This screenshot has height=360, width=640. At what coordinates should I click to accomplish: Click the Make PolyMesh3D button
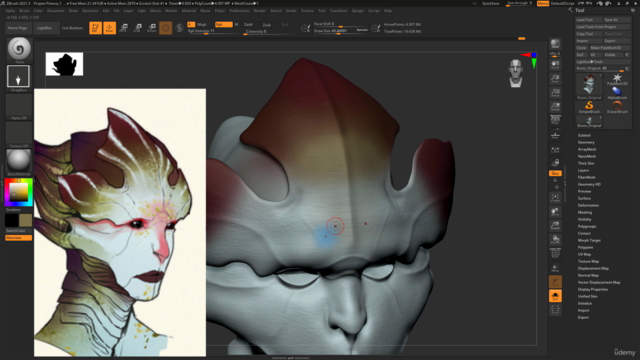(x=610, y=48)
